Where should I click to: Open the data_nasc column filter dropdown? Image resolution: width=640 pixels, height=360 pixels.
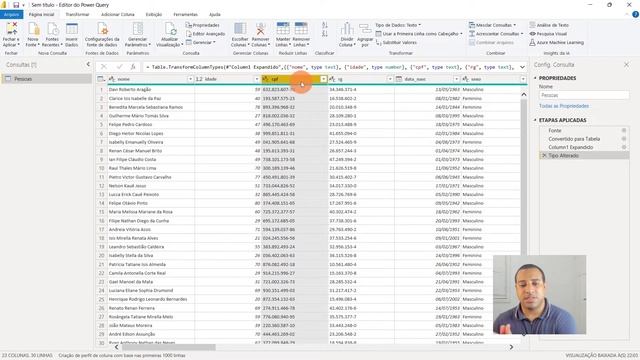tap(456, 79)
